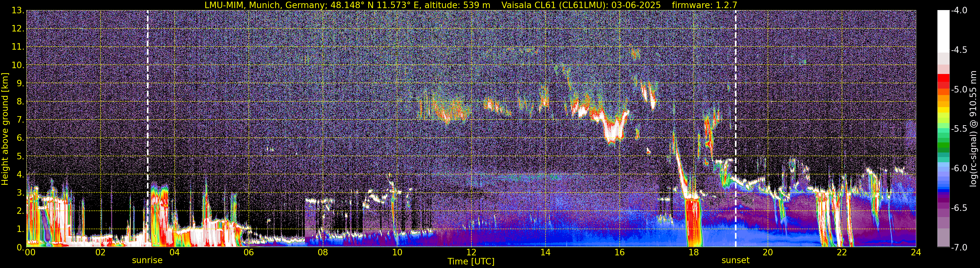This screenshot has width=980, height=268.
Task: Click the '9.' height axis tick label
Action: (20, 83)
